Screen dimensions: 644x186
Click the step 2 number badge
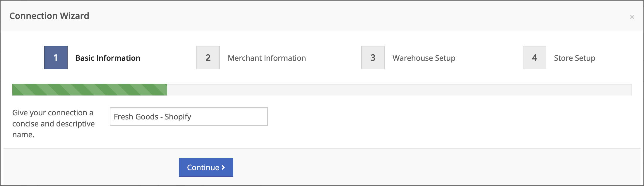[208, 58]
